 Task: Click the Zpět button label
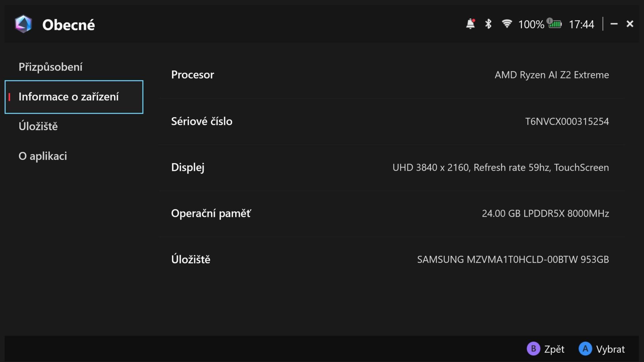[554, 349]
